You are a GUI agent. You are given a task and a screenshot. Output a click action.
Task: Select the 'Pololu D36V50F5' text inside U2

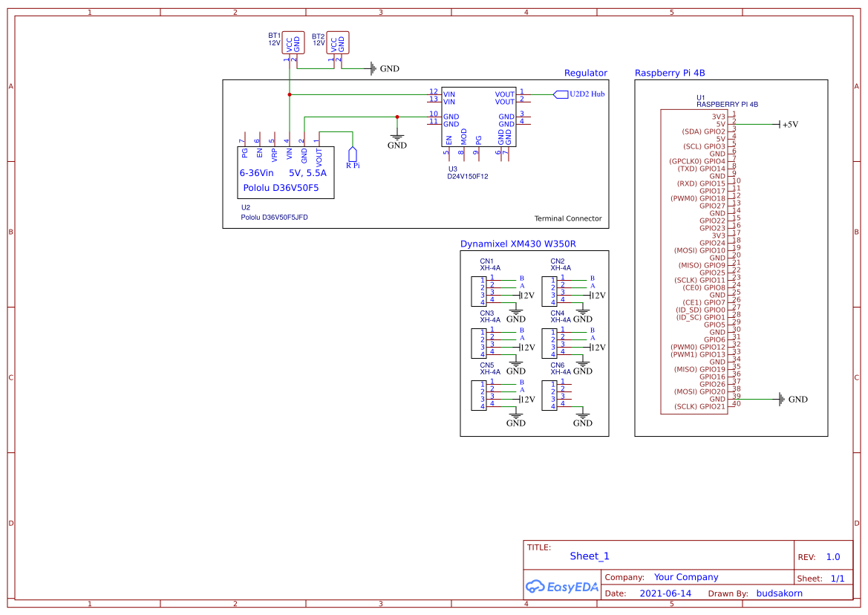[x=281, y=188]
